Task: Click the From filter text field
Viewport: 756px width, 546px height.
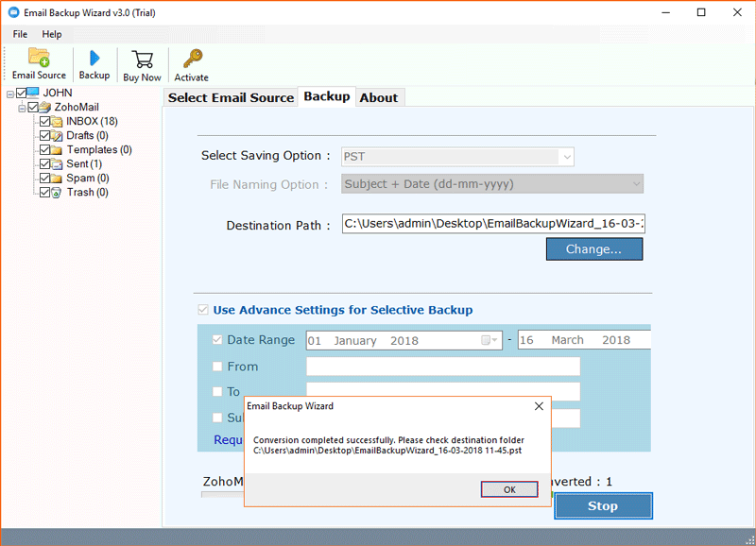Action: click(x=443, y=367)
